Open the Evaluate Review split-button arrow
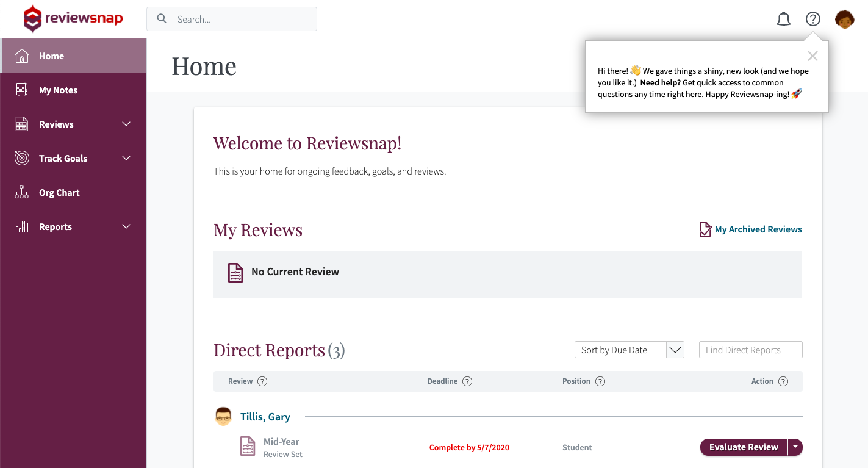Screen dimensions: 868x468 [x=795, y=447]
